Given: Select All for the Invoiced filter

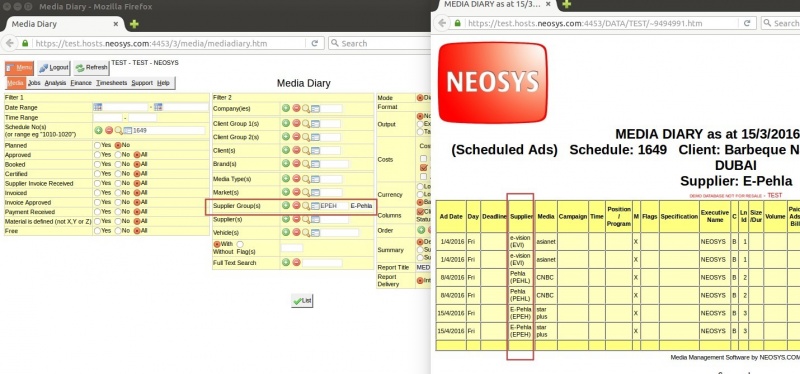Looking at the screenshot, I should pyautogui.click(x=137, y=193).
